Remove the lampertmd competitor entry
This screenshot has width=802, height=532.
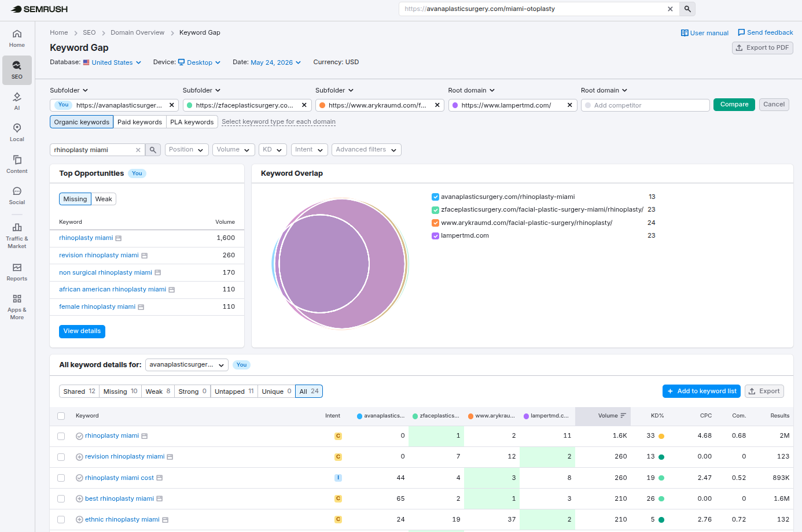[570, 105]
